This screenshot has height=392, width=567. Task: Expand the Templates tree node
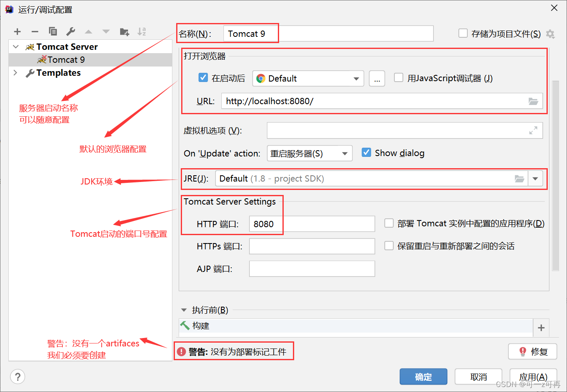tap(16, 73)
